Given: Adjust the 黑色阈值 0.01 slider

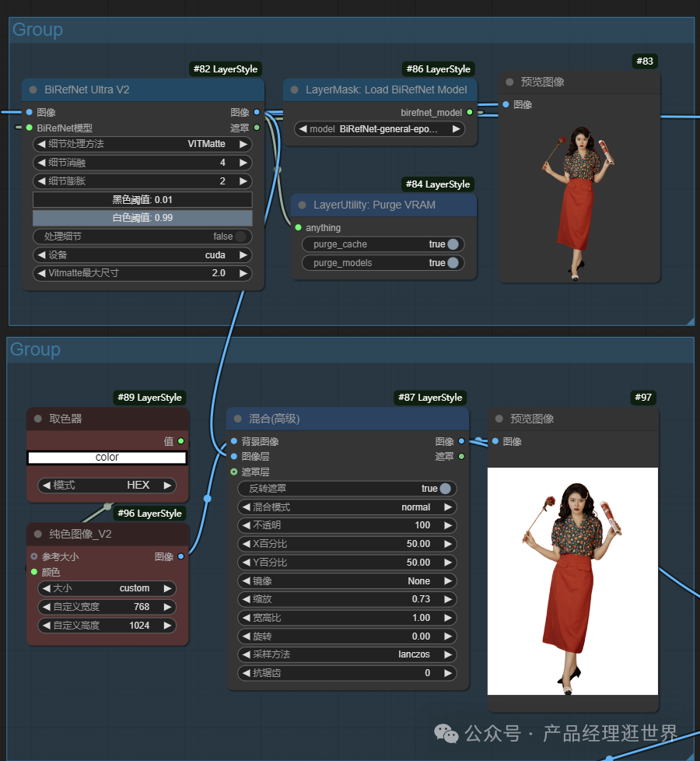Looking at the screenshot, I should [x=142, y=199].
